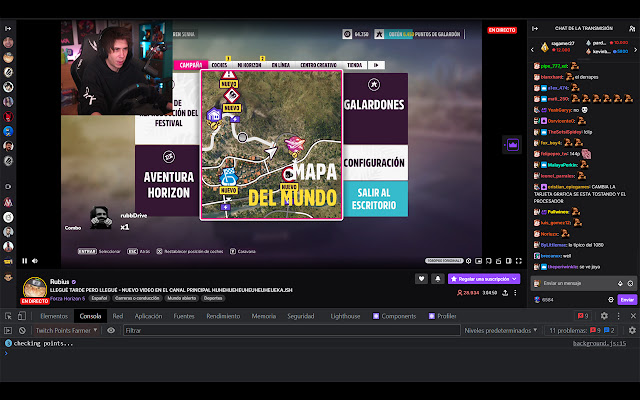Open the Seguridad DevTools tab
Screen dimensions: 640x400
tap(300, 316)
